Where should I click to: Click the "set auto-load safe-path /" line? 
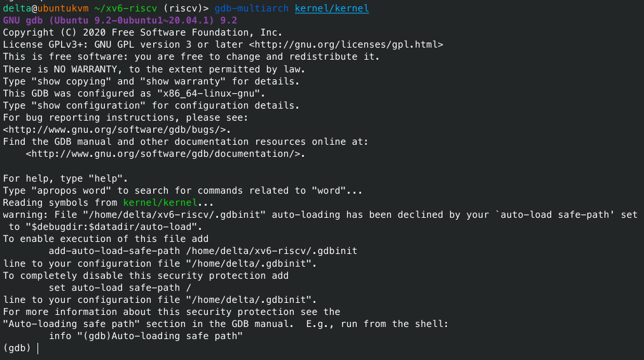(x=126, y=288)
